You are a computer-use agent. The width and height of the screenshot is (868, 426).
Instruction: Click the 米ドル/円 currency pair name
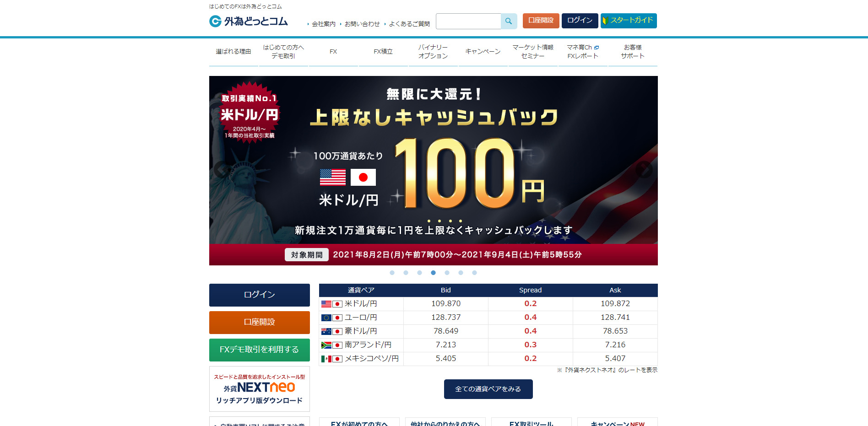point(361,304)
